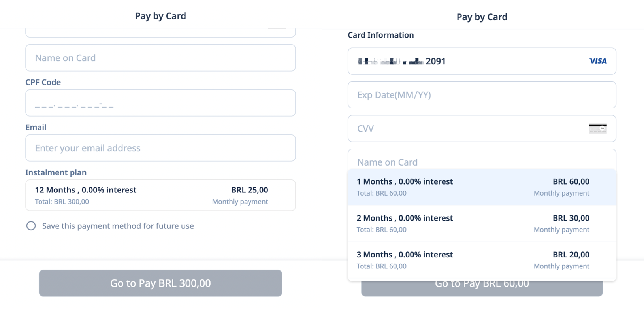This screenshot has height=317, width=644.
Task: Click the BRL 25,00 monthly payment amount
Action: [x=249, y=190]
